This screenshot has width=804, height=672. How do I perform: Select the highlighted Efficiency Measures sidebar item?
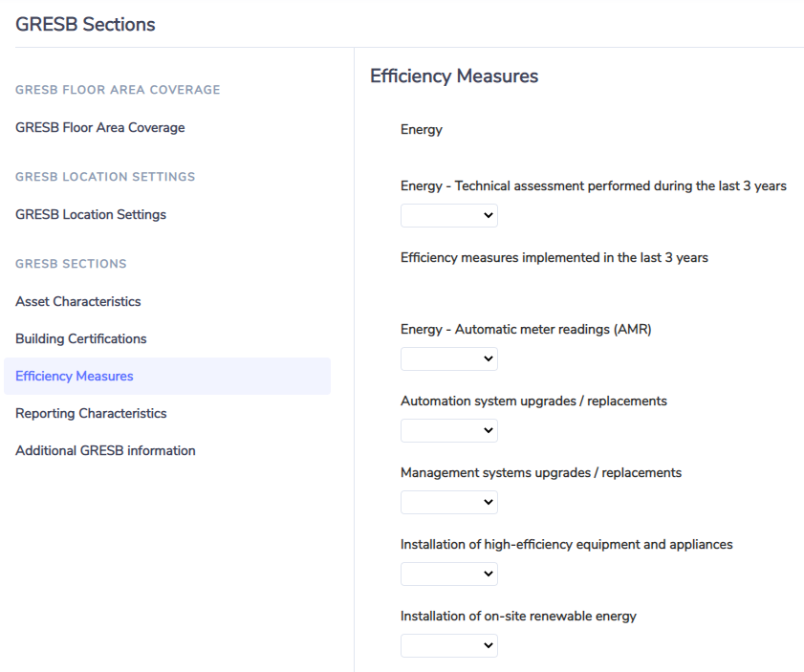(x=167, y=377)
